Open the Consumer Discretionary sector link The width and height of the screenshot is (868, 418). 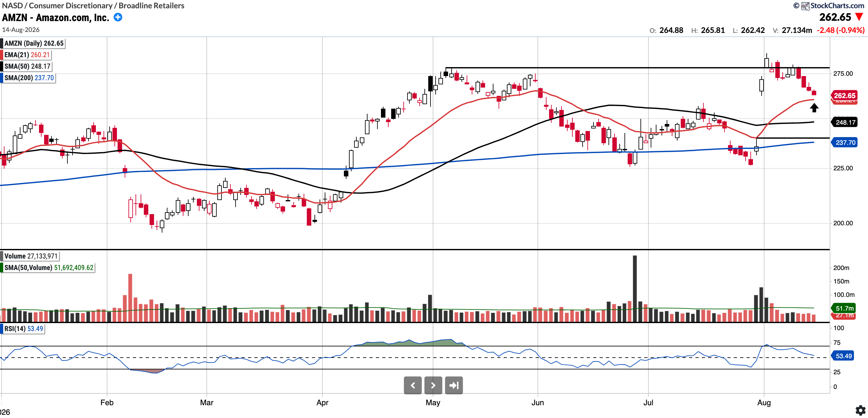[71, 6]
